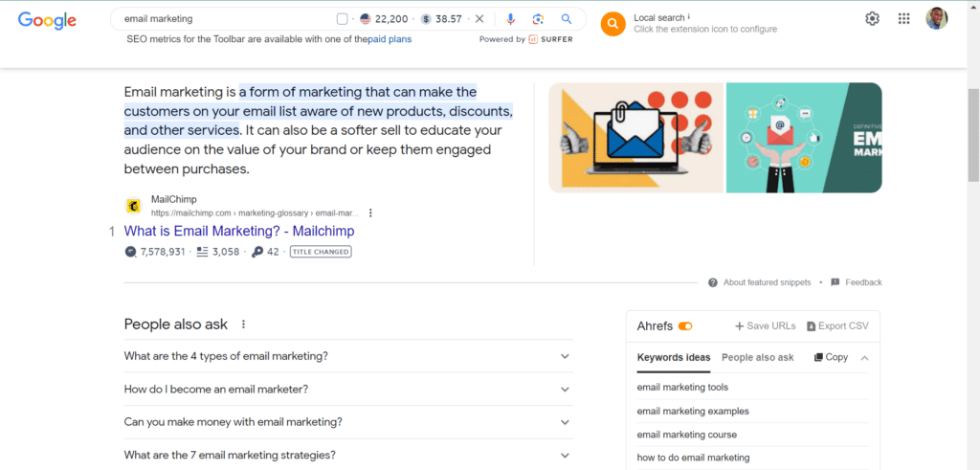Start voice search with microphone icon

511,19
